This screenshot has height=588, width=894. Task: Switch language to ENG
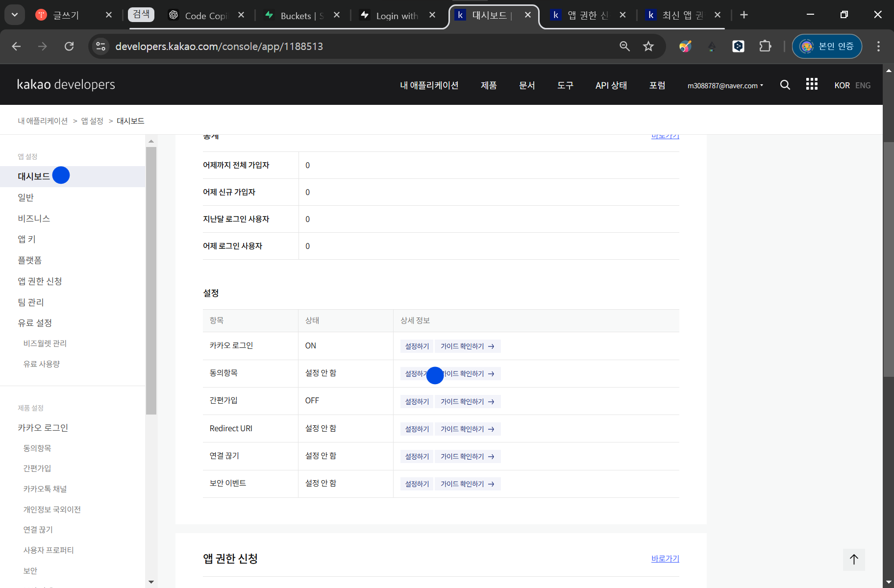[x=863, y=85]
